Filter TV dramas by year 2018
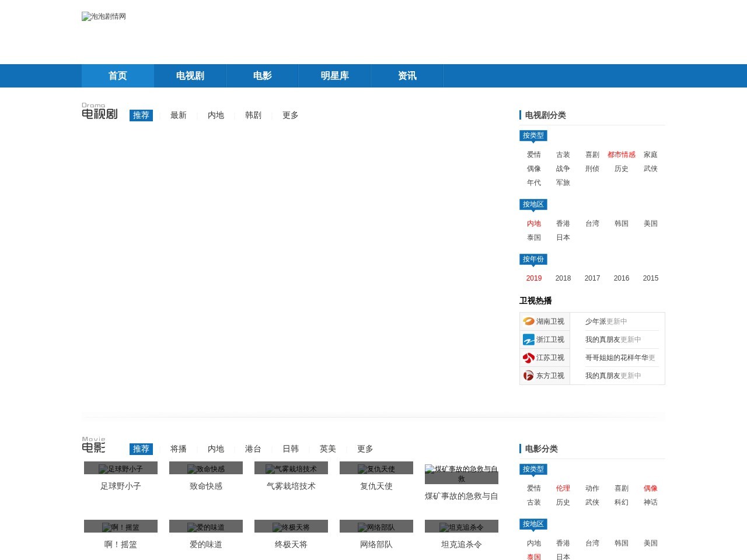 (x=563, y=278)
